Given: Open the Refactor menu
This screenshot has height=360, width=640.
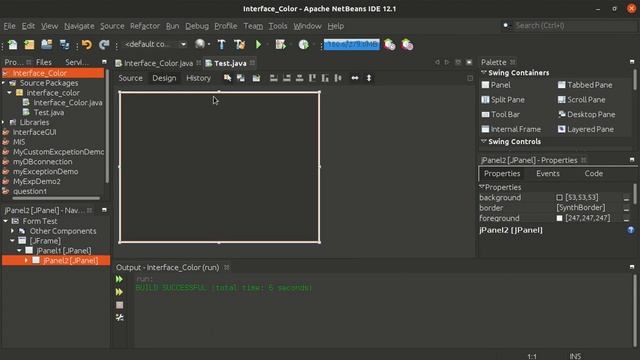Looking at the screenshot, I should 145,26.
